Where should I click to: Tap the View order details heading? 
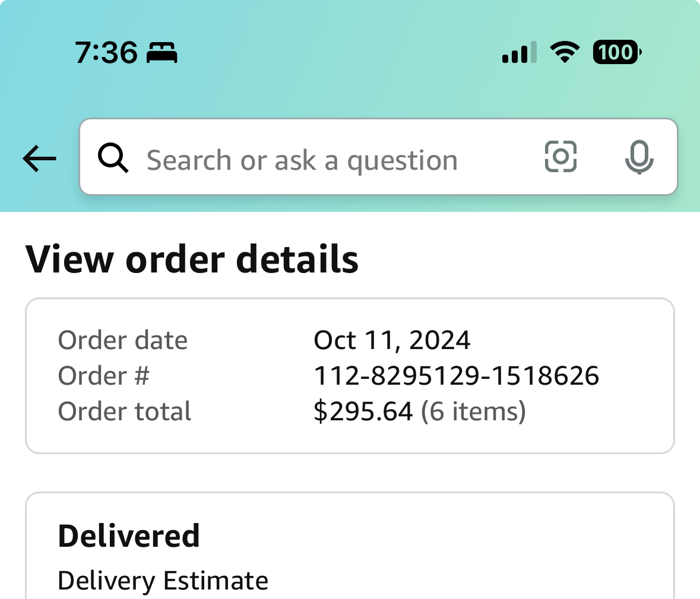[x=192, y=259]
